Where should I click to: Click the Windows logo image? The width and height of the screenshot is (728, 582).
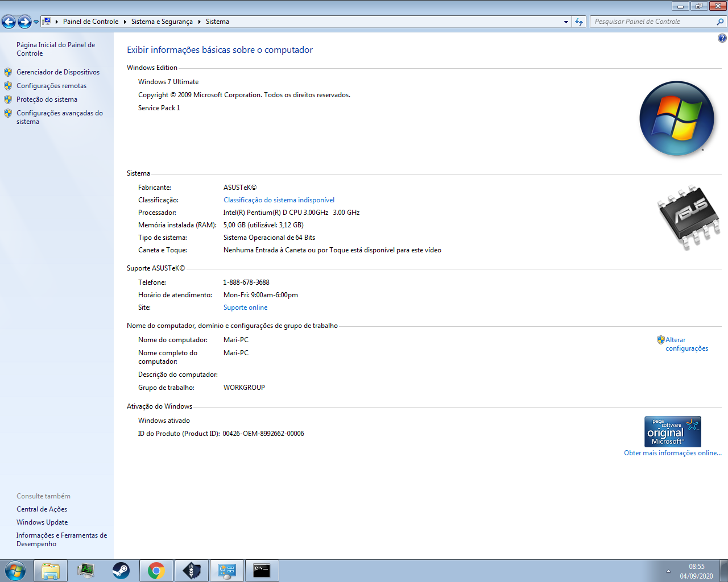(x=677, y=118)
